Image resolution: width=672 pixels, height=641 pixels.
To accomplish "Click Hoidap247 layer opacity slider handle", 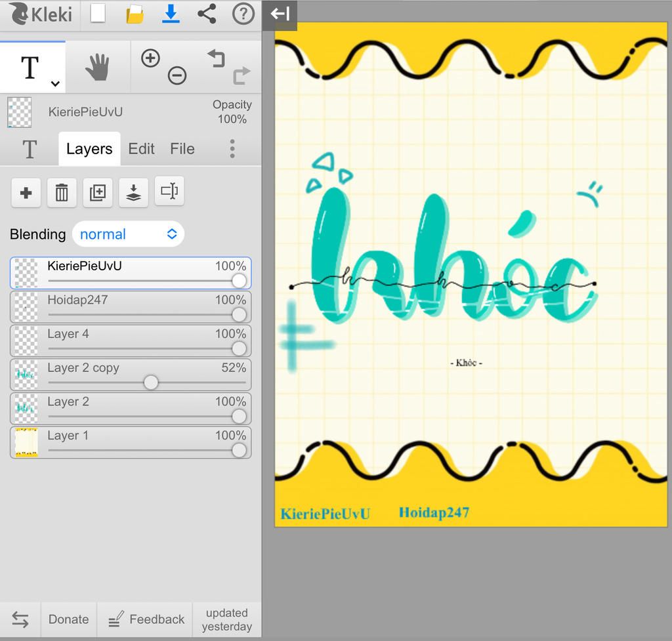I will [x=239, y=314].
